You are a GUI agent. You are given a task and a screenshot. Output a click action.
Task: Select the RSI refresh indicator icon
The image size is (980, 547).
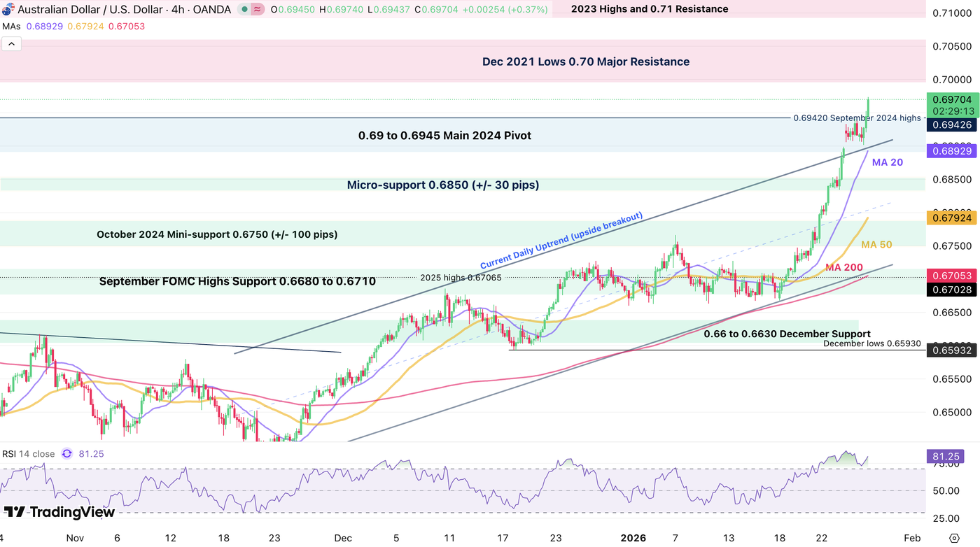pos(66,454)
